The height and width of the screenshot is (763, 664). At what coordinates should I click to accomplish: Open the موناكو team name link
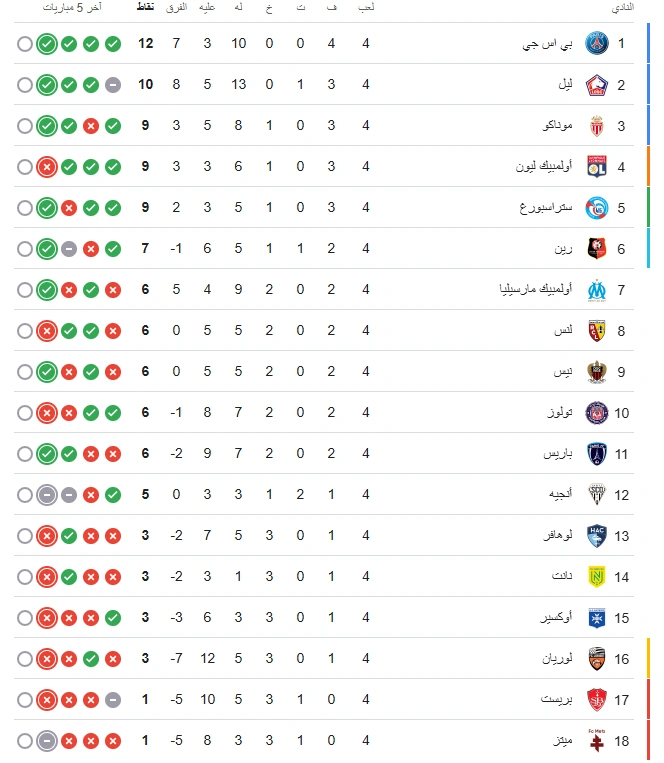(557, 126)
